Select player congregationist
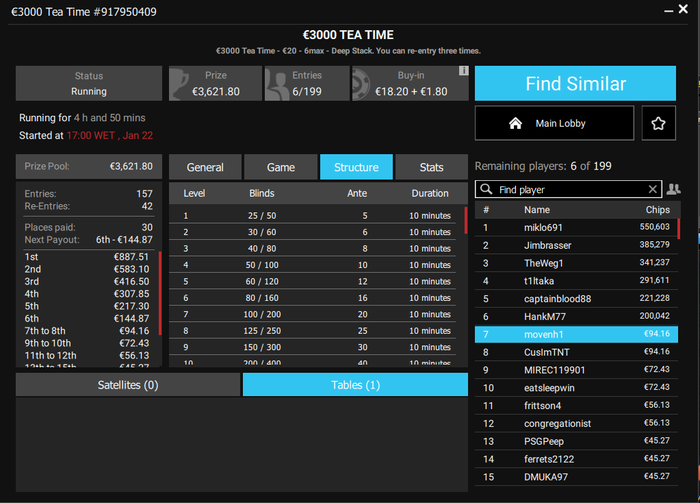Screen dimensions: 700x503 pyautogui.click(x=576, y=424)
